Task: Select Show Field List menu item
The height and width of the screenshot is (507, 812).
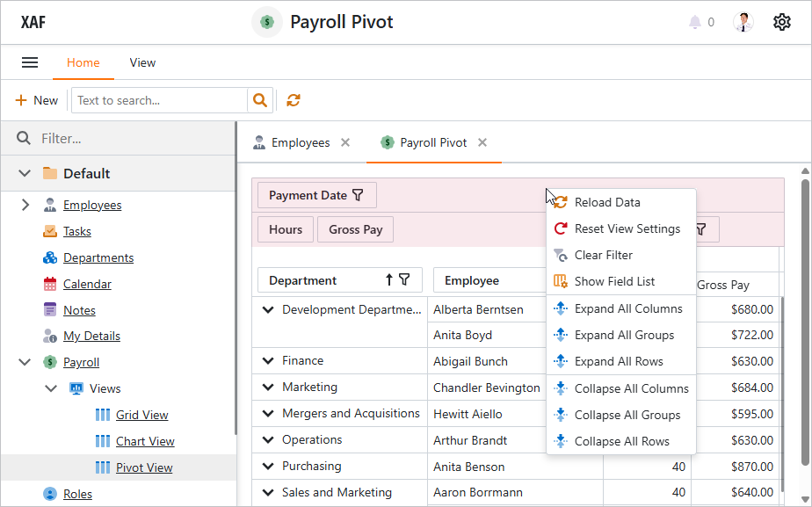Action: click(x=621, y=281)
